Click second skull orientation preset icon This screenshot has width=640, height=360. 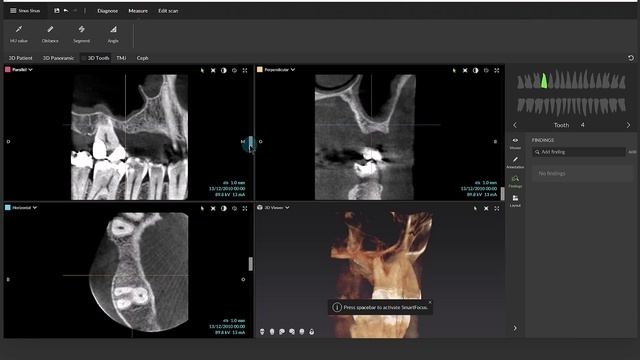pos(272,331)
